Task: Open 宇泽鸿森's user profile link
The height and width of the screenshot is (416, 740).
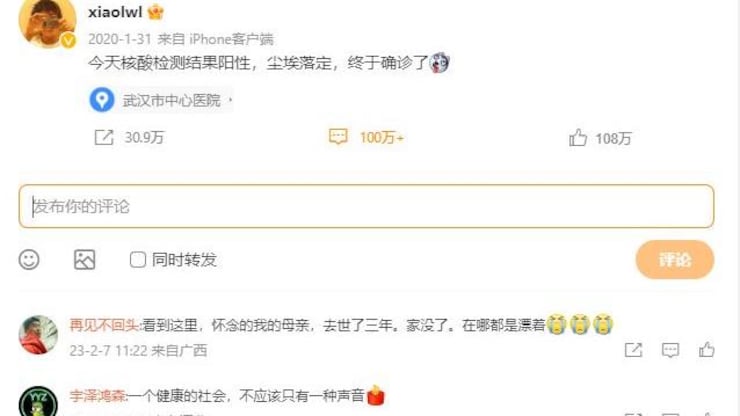Action: pyautogui.click(x=98, y=395)
